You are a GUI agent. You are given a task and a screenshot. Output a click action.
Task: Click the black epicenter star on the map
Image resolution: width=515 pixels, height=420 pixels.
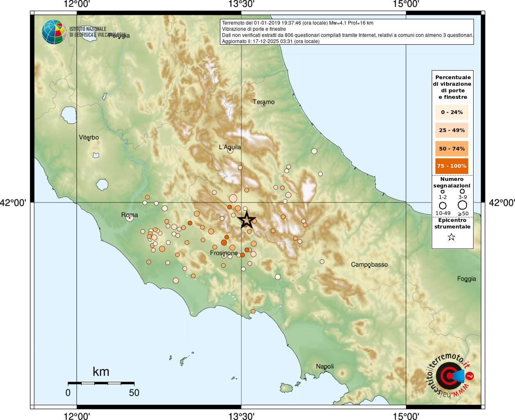[247, 220]
